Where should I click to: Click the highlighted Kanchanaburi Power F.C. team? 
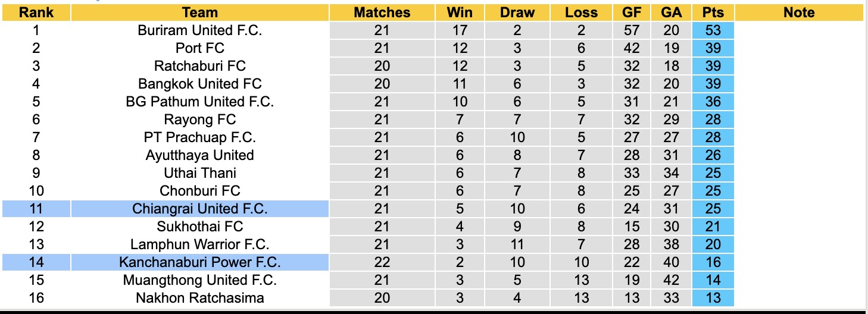click(x=200, y=262)
